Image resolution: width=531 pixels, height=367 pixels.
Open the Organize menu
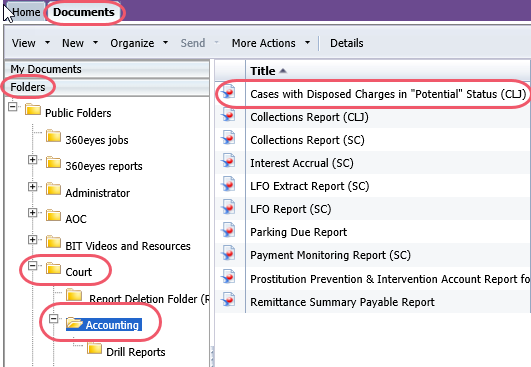point(132,43)
